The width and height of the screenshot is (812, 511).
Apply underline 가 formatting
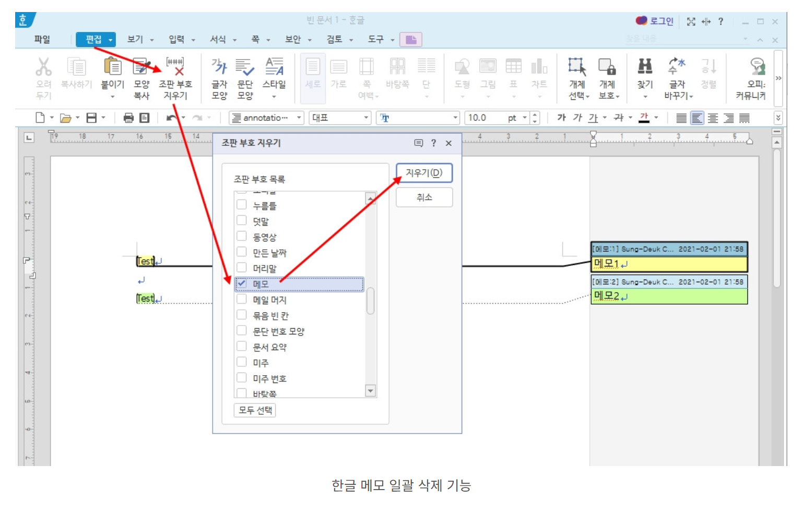pyautogui.click(x=593, y=118)
